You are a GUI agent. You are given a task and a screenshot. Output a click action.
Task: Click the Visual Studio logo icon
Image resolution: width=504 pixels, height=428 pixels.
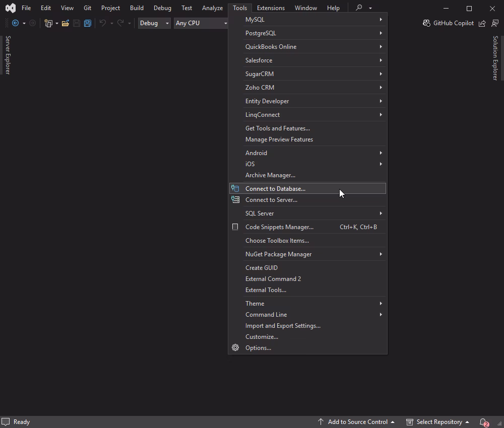point(10,8)
